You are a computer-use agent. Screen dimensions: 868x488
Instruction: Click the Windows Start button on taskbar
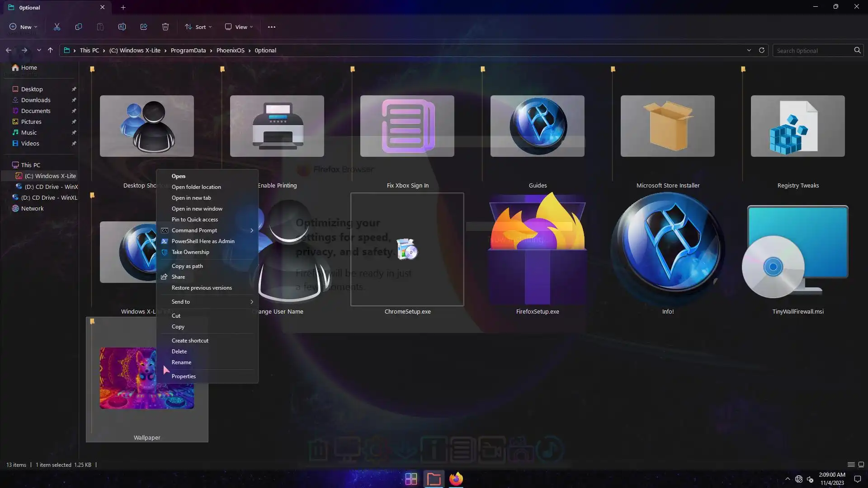pos(411,479)
